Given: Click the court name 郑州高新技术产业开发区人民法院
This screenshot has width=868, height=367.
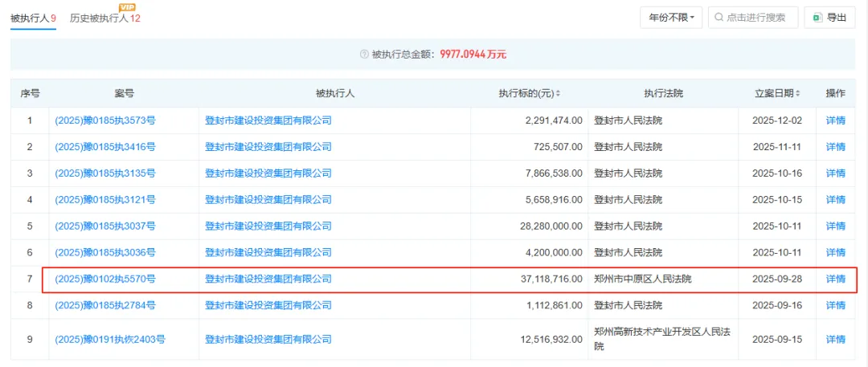Looking at the screenshot, I should pos(661,339).
